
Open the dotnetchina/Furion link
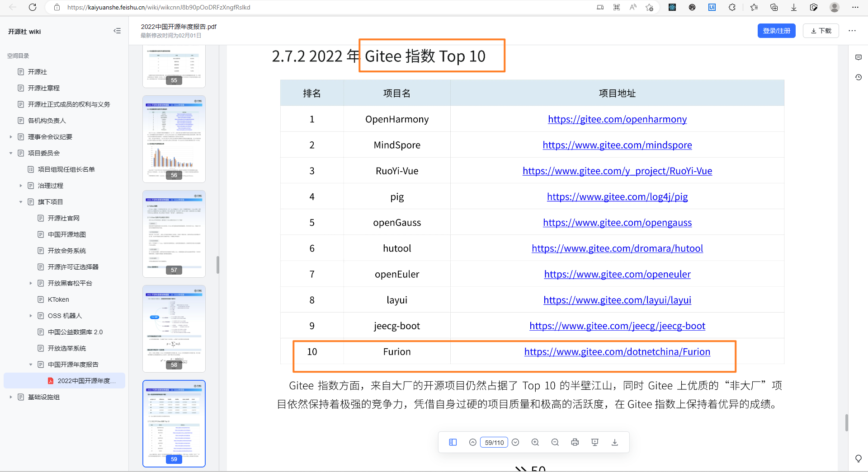tap(617, 352)
